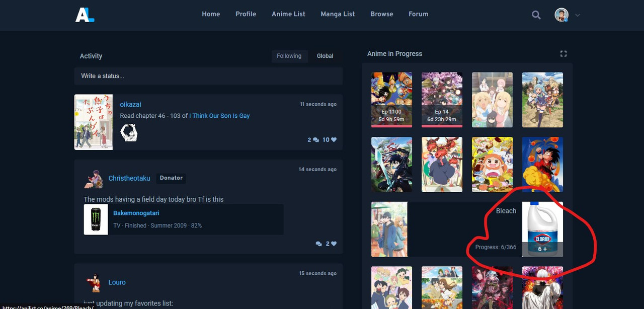Open the Ep 1100 anime cover
The image size is (644, 309).
(x=391, y=100)
